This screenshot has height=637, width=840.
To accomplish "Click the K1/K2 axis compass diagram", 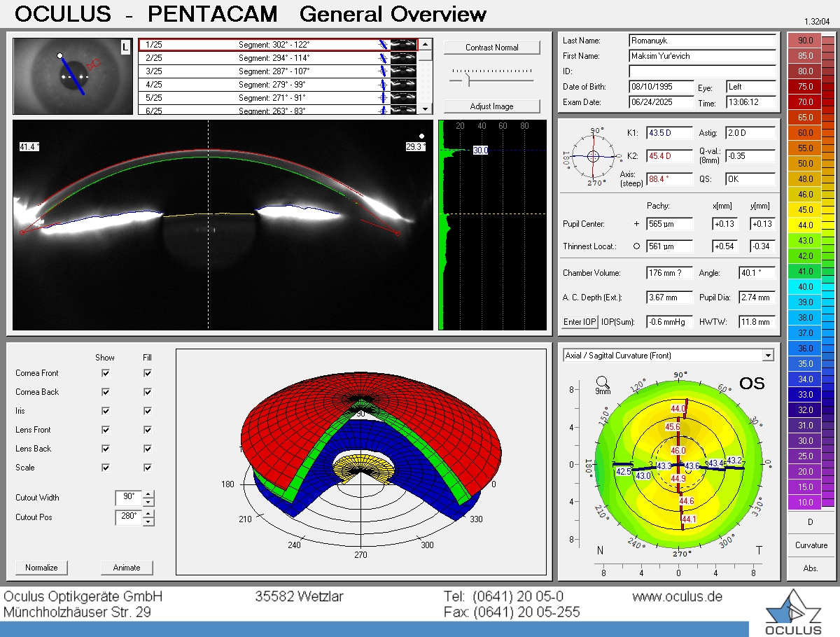I will coord(593,156).
